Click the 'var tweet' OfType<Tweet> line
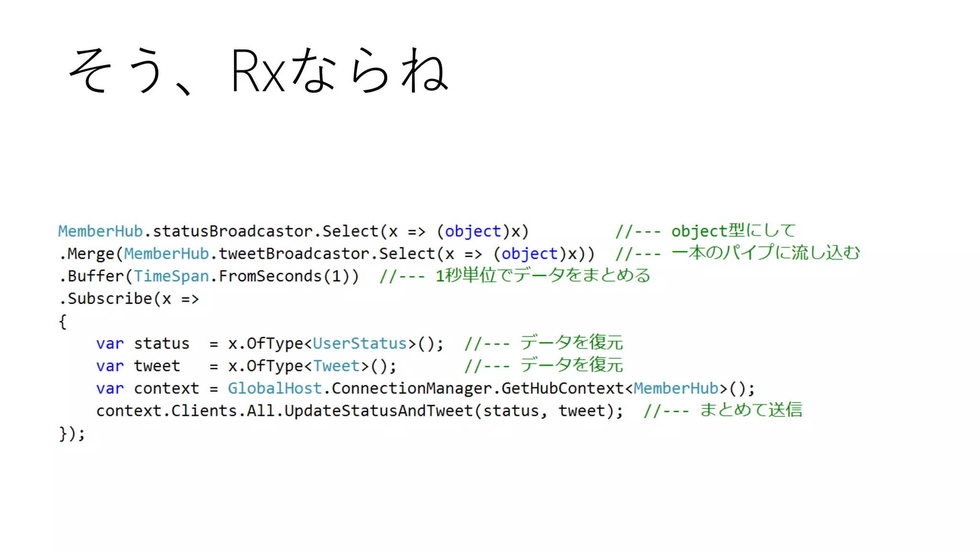 [246, 366]
